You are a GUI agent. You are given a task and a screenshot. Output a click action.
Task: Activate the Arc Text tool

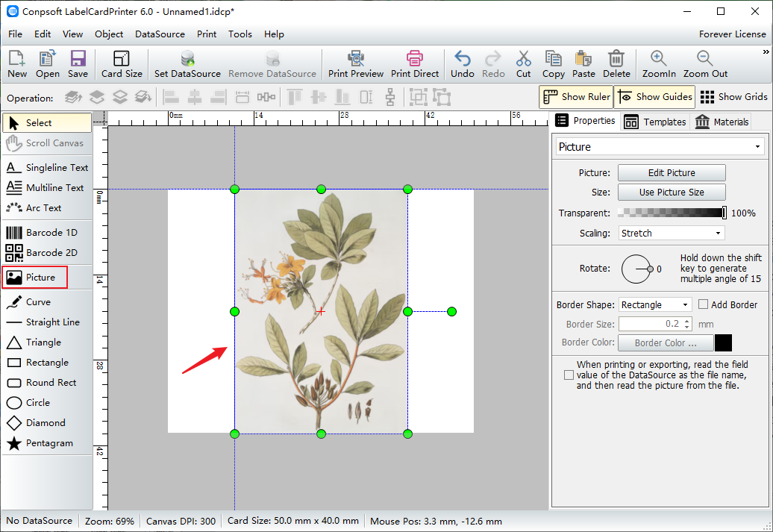(x=47, y=208)
